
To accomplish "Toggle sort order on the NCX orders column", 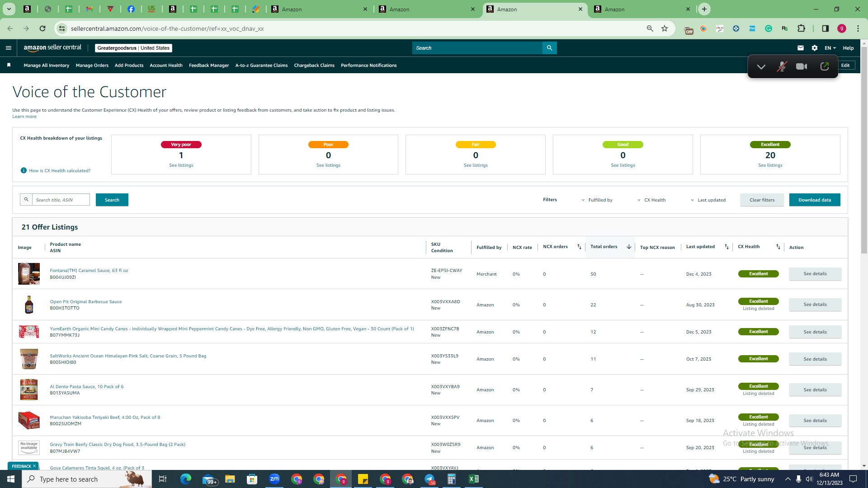I will 579,247.
